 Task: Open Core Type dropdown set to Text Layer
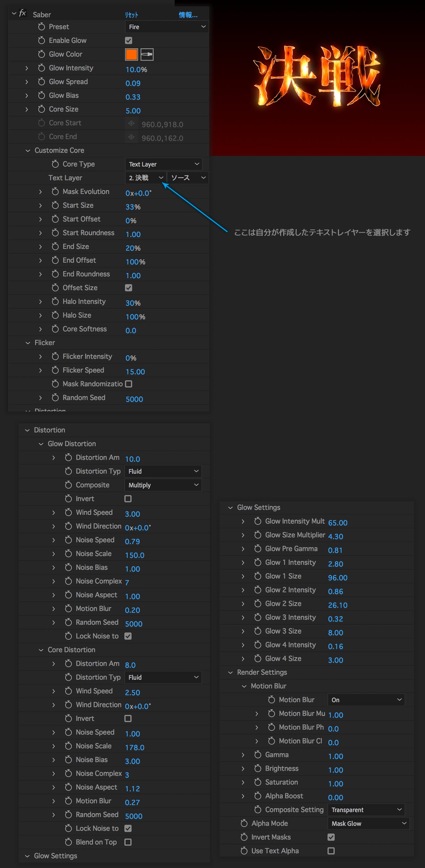[x=163, y=165]
